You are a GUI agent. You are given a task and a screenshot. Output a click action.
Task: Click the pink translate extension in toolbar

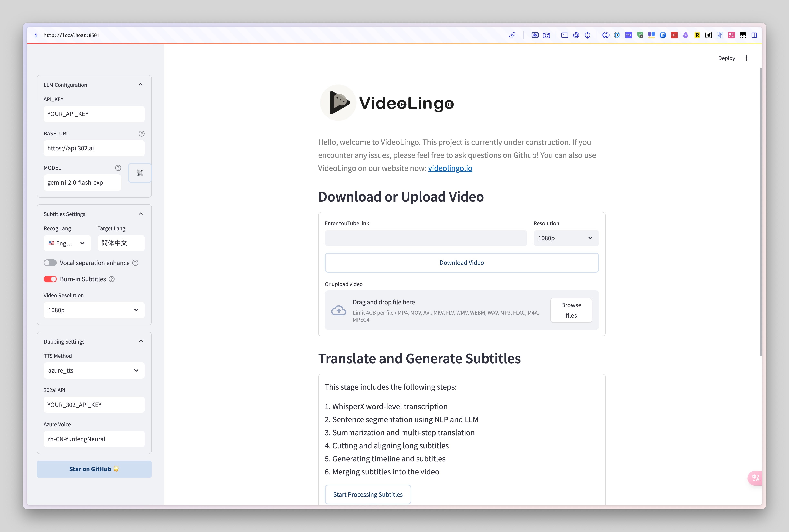[731, 35]
